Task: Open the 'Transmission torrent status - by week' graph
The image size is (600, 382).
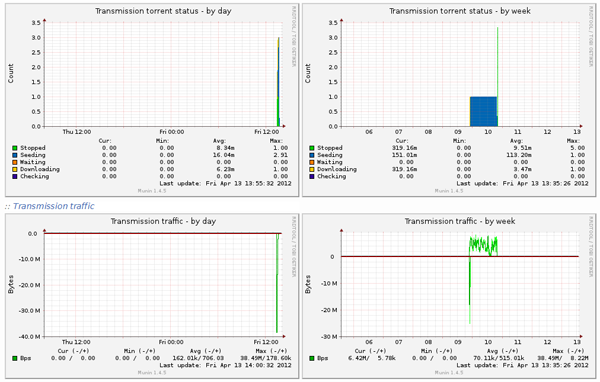Action: click(x=449, y=100)
